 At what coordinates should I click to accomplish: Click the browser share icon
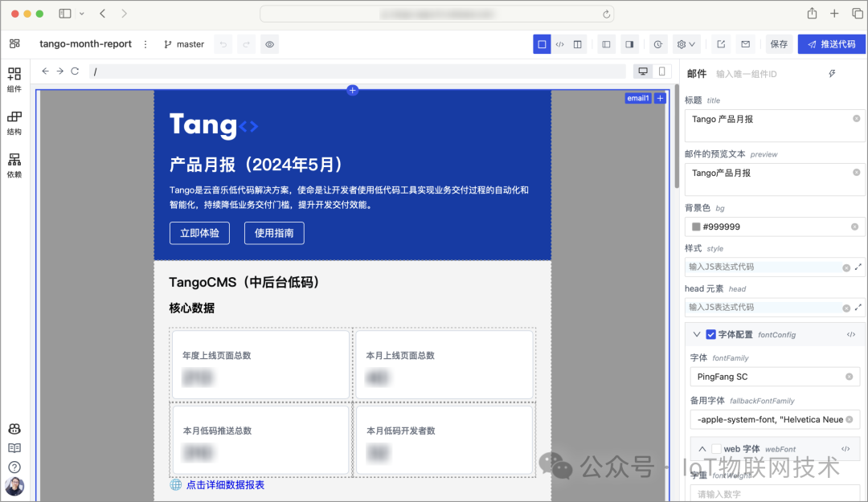click(812, 14)
